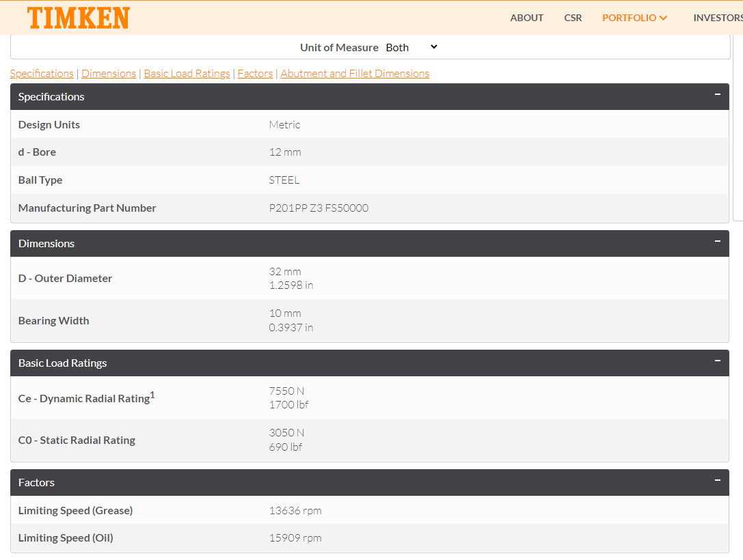Jump to Abutment and Fillet Dimensions link
The height and width of the screenshot is (560, 743).
click(x=355, y=73)
